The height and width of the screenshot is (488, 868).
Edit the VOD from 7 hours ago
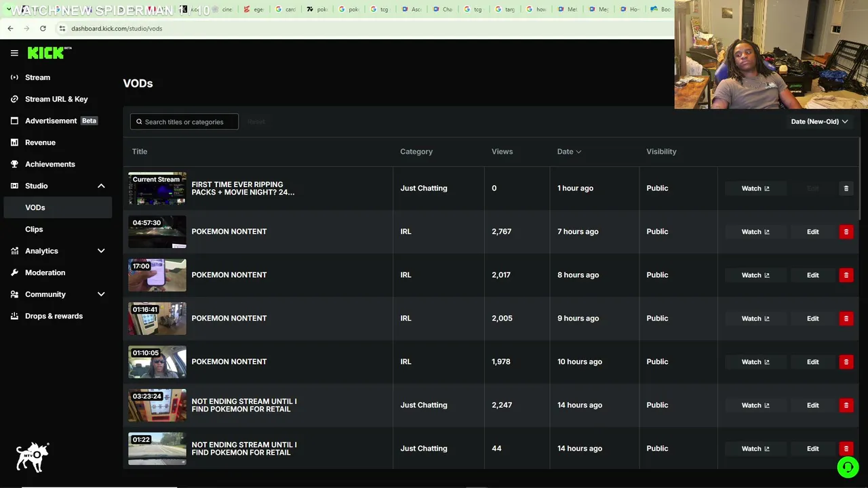pos(812,232)
